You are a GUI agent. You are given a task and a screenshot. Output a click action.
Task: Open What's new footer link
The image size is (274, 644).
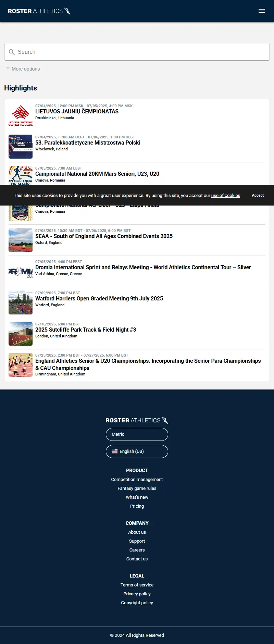(x=137, y=497)
